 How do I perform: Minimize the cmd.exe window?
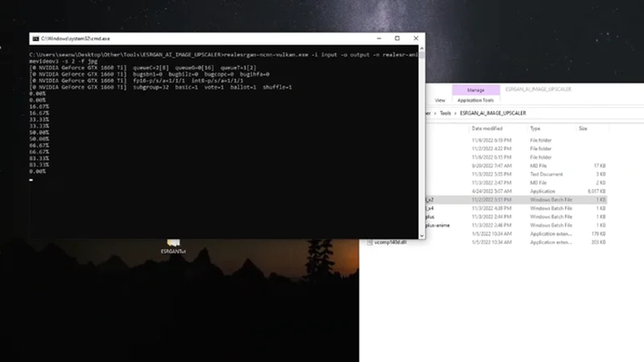(x=378, y=38)
